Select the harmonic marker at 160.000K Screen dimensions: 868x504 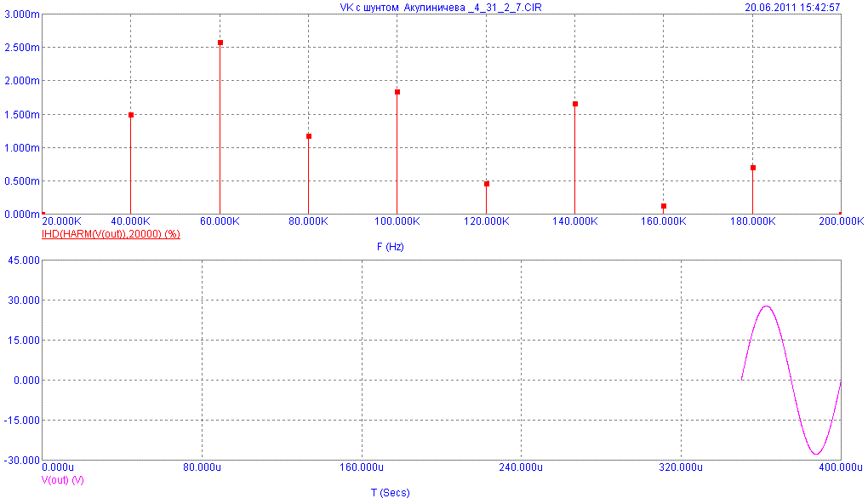(x=663, y=205)
